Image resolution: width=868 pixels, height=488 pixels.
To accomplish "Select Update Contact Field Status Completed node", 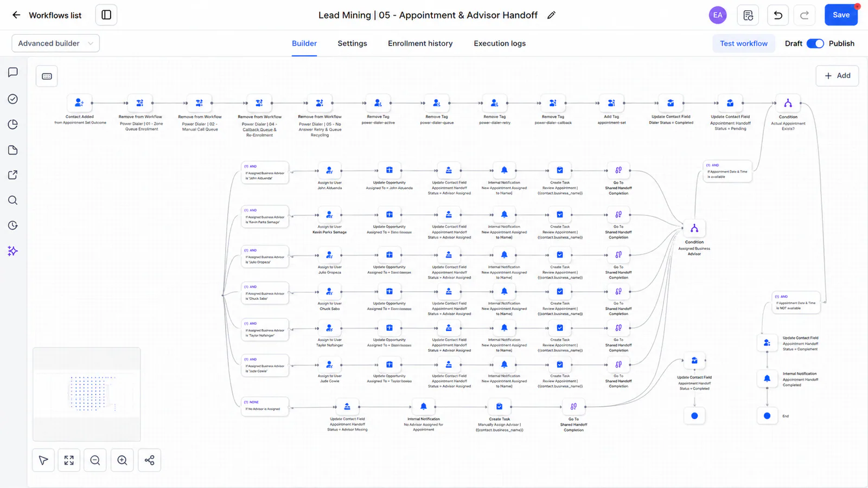I will point(694,360).
